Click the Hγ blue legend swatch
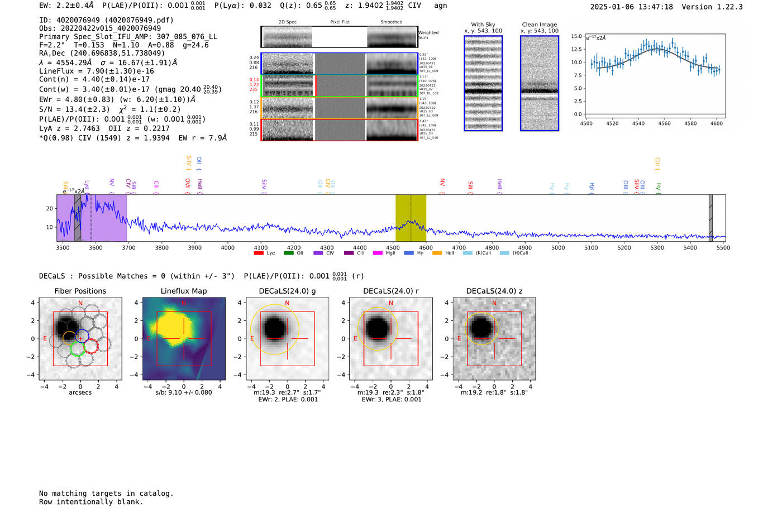The width and height of the screenshot is (782, 532). [x=409, y=253]
